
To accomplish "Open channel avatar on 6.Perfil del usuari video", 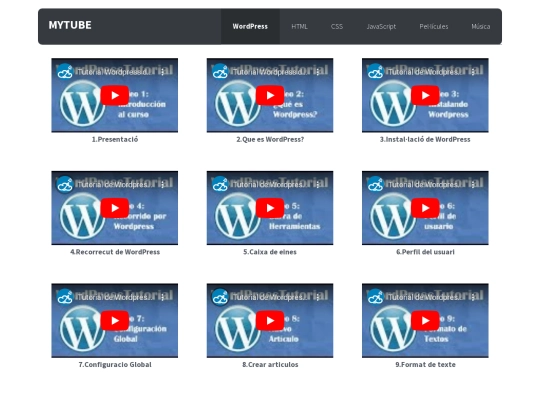I will (x=375, y=185).
